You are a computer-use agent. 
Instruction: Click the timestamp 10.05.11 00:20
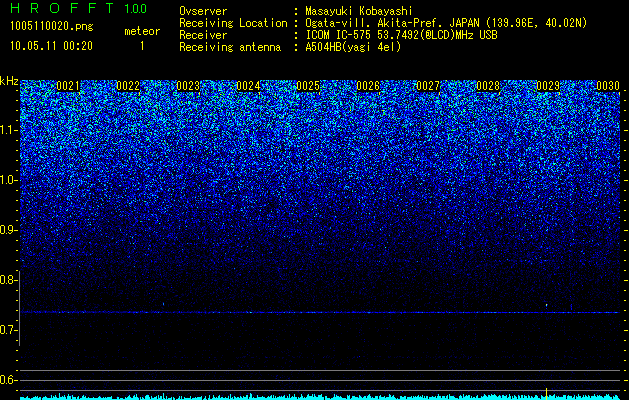51,46
